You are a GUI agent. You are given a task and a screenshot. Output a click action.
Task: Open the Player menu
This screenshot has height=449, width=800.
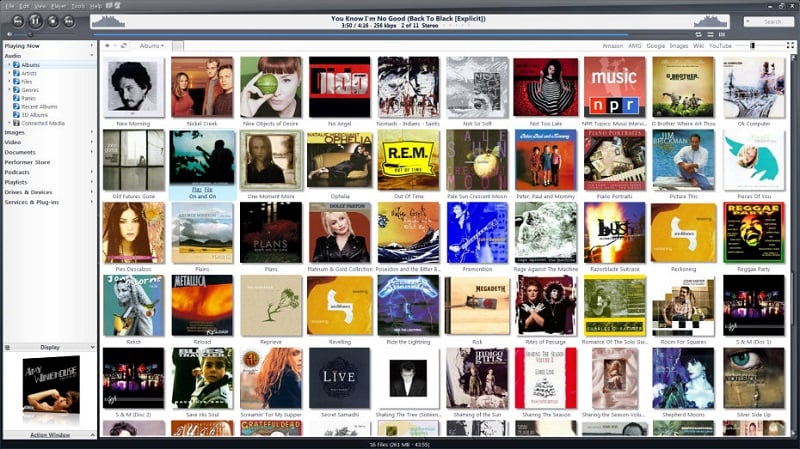tap(59, 6)
